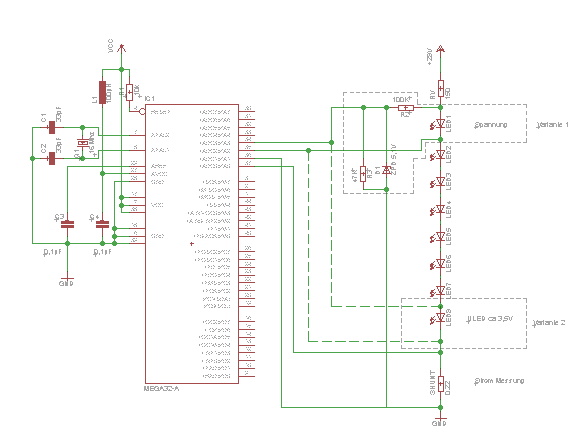The height and width of the screenshot is (445, 588).
Task: Select the LED7 diode symbol
Action: [x=438, y=291]
